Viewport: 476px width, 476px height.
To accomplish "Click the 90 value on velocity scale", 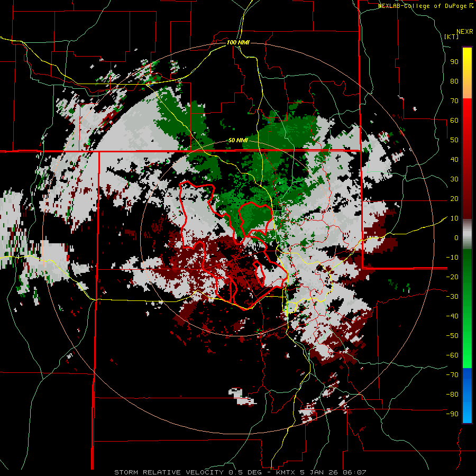I will 454,62.
